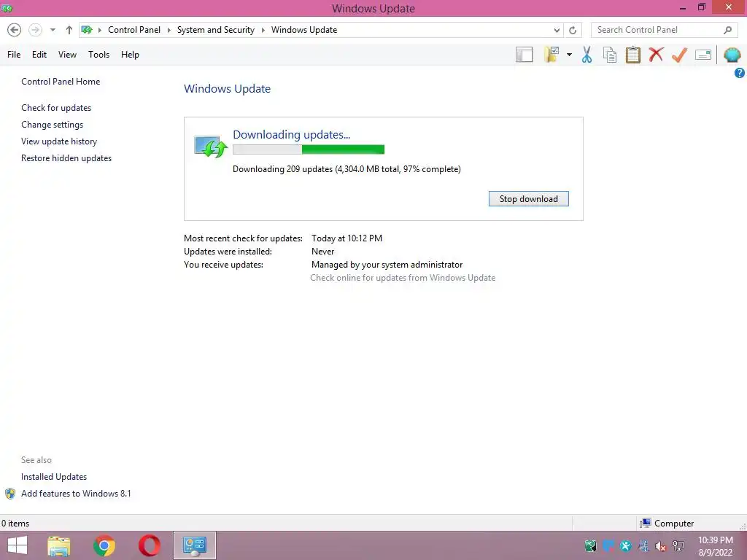Viewport: 747px width, 560px height.
Task: Click the Computer label in status bar
Action: pyautogui.click(x=673, y=524)
